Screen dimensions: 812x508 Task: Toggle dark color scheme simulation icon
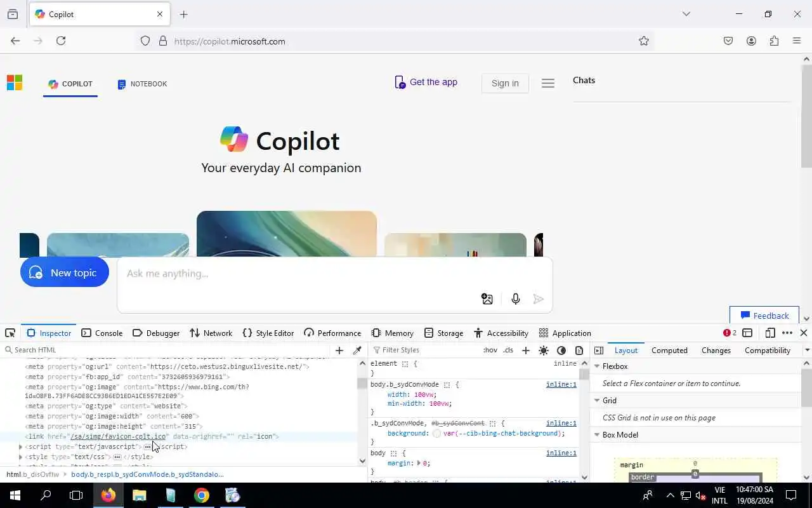tap(561, 350)
